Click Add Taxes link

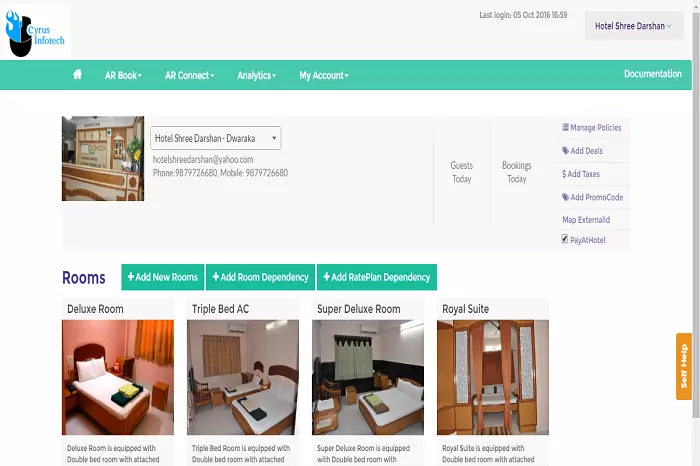click(581, 174)
